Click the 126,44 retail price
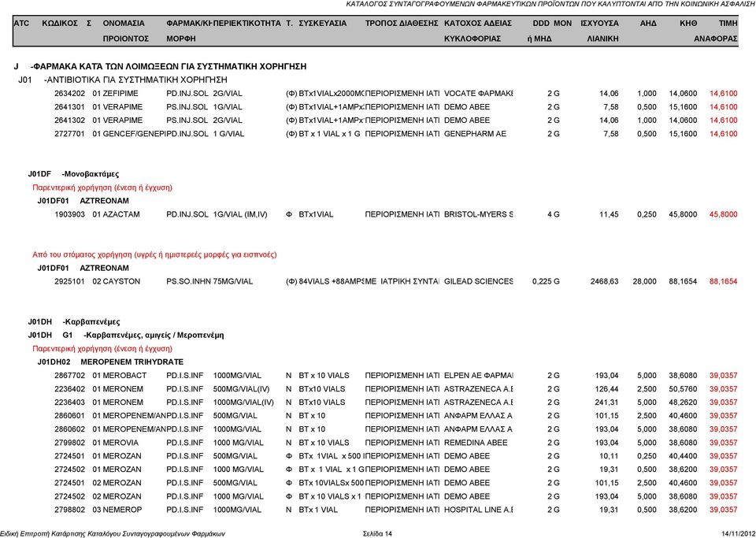Image resolution: width=756 pixels, height=538 pixels. point(607,389)
